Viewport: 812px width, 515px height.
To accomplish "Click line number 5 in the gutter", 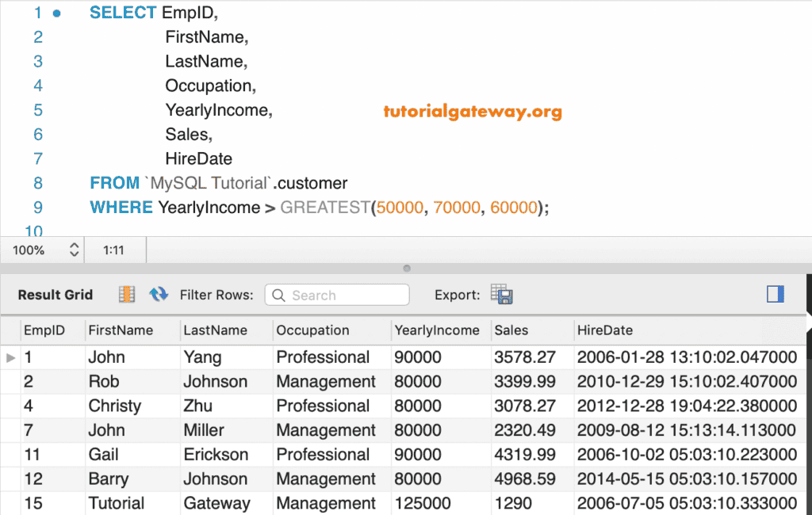I will (x=38, y=109).
